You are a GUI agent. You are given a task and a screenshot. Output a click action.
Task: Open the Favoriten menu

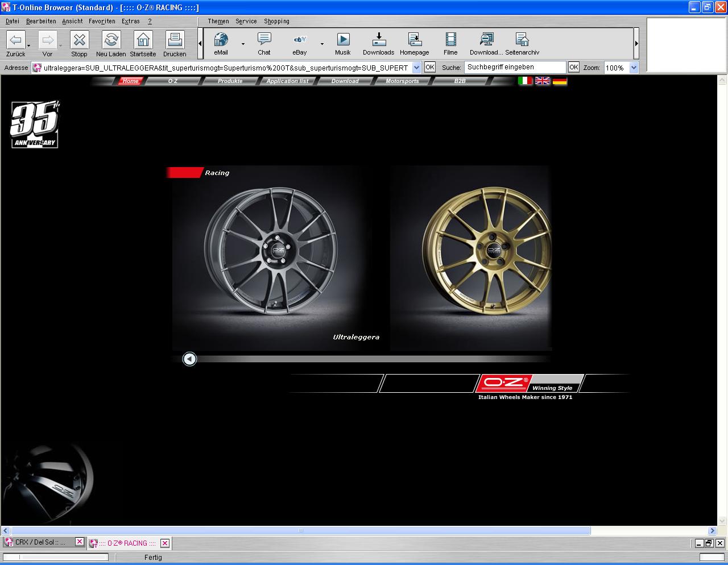(x=102, y=21)
